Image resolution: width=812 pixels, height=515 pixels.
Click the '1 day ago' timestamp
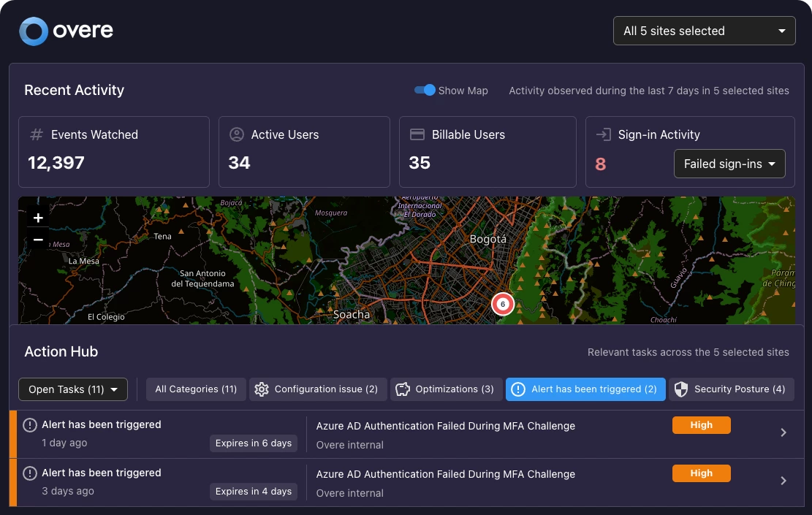[x=64, y=443]
